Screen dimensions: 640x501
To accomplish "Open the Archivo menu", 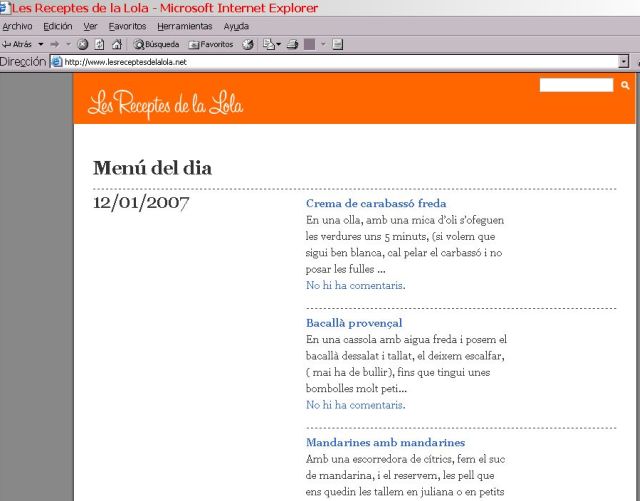I will tap(17, 26).
